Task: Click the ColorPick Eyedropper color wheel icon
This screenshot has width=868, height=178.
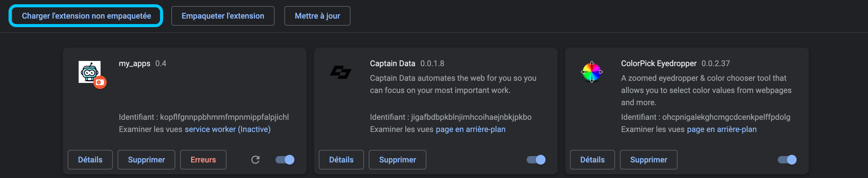Action: [x=592, y=72]
